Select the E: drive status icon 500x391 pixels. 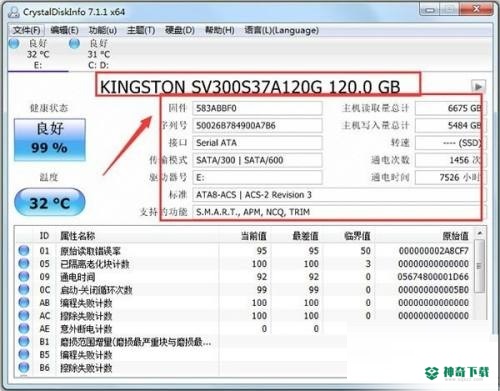pyautogui.click(x=14, y=43)
